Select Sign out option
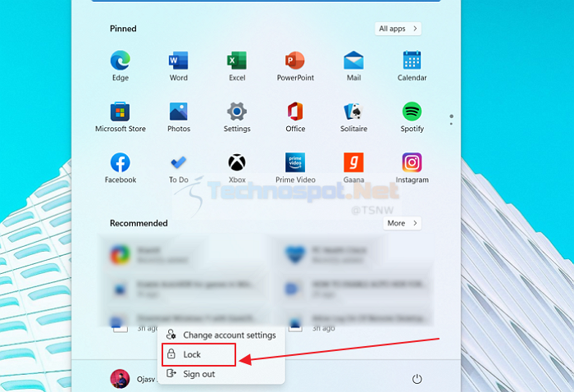The width and height of the screenshot is (574, 392). click(x=221, y=374)
